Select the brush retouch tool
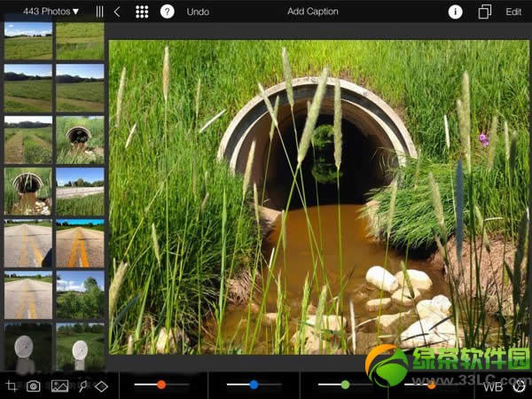This screenshot has height=399, width=532. click(82, 386)
